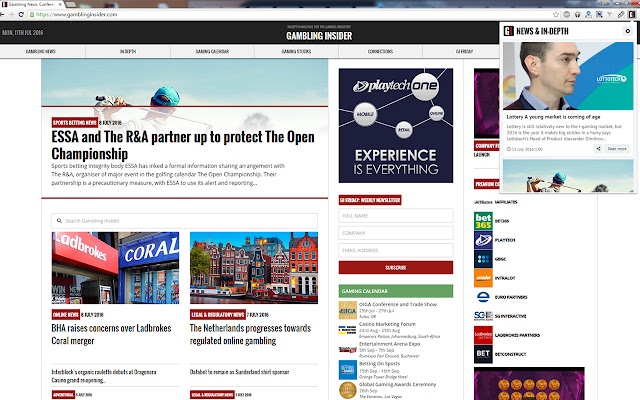Viewport: 640px width, 400px height.
Task: Click the Advertorial red tag at bottom
Action: (63, 395)
